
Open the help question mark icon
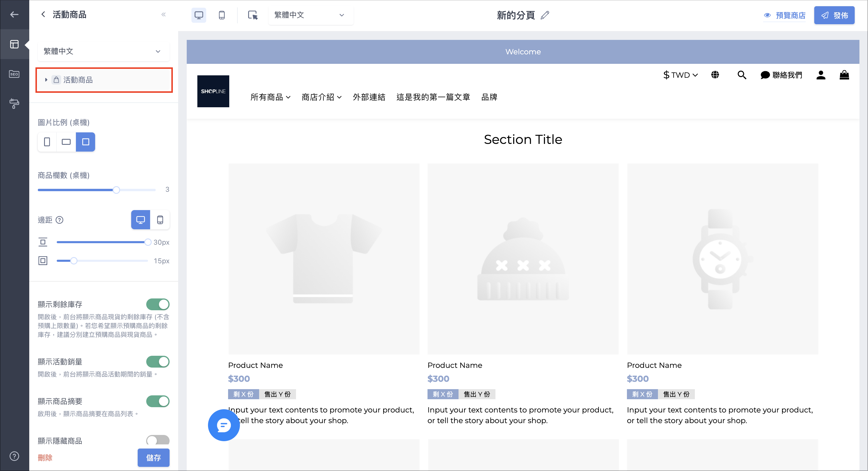(14, 456)
